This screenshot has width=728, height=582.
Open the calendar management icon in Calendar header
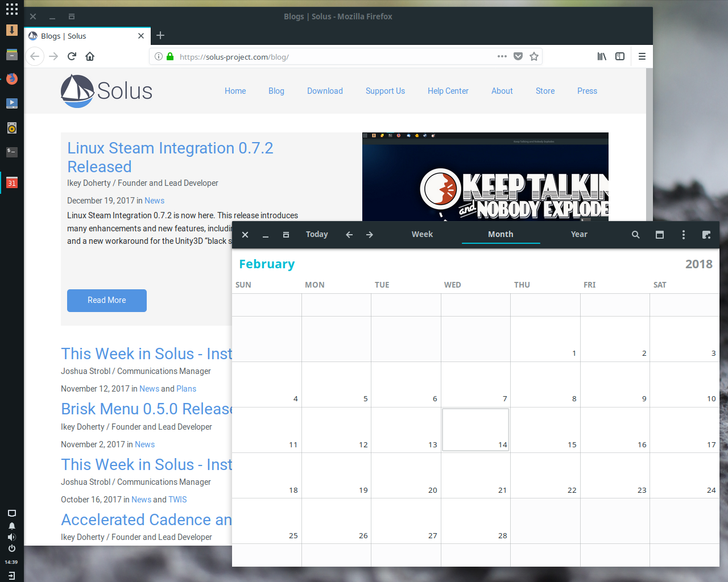click(660, 235)
